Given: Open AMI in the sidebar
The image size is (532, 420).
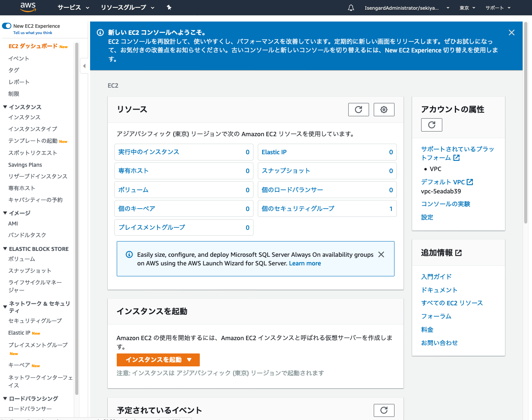Looking at the screenshot, I should 13,224.
